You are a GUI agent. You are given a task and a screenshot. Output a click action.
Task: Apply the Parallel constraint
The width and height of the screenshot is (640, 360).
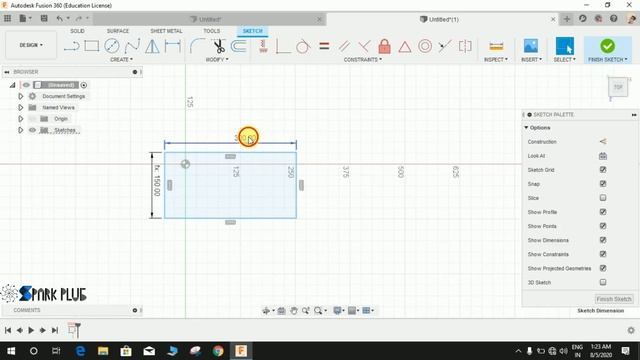tap(344, 46)
